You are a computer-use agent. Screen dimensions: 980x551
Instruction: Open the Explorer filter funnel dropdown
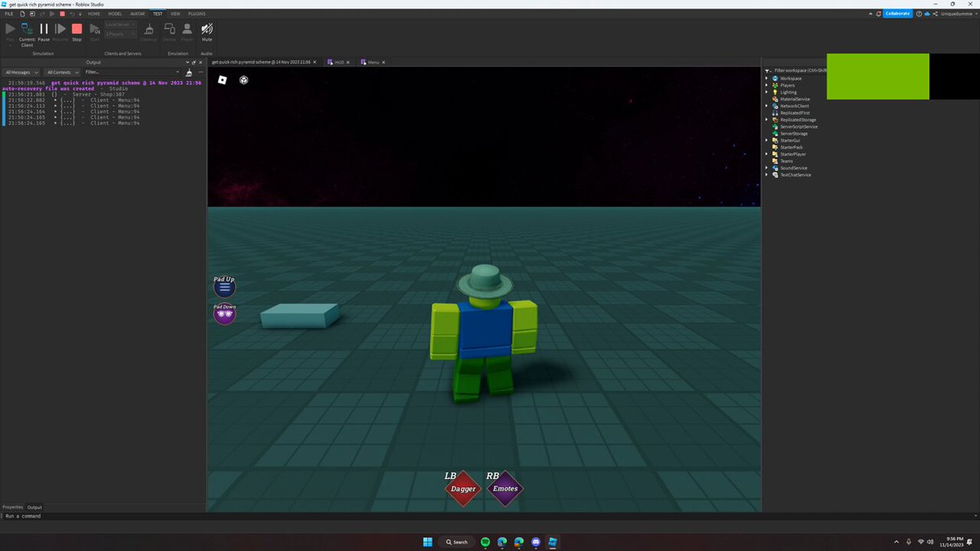coord(768,71)
